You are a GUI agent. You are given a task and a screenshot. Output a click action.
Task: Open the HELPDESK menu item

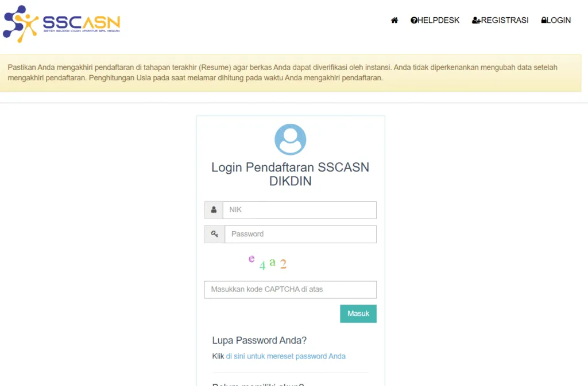pos(435,20)
